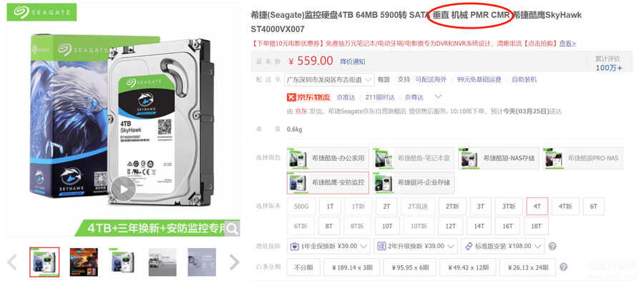Click the help icon beside 白条分期 options

[x=564, y=267]
